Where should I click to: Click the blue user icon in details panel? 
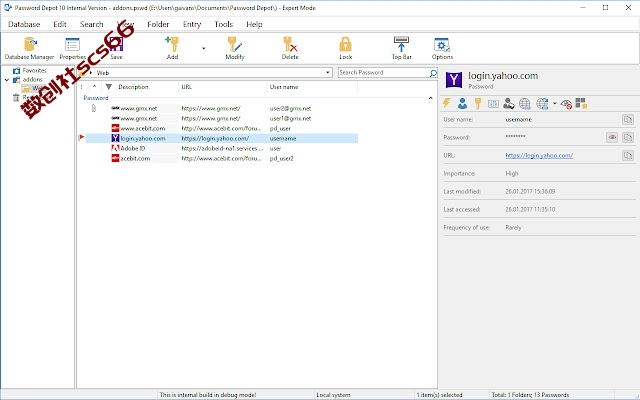462,103
